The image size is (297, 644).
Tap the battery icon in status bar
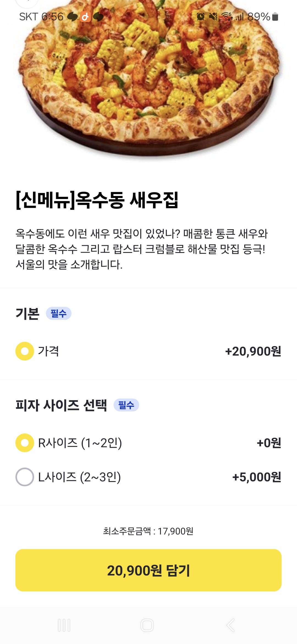pos(275,17)
